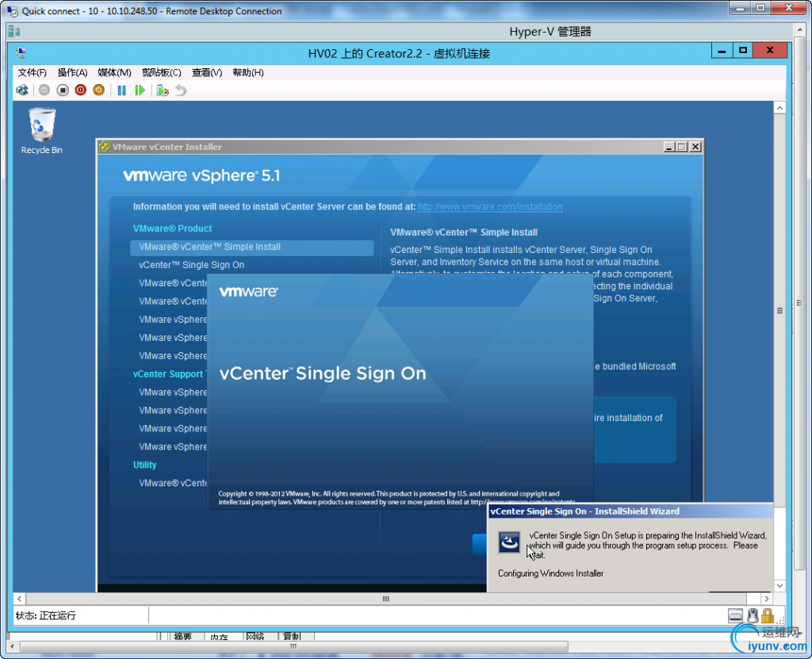The image size is (812, 659).
Task: Shut down the VM using the red power icon
Action: 81,90
